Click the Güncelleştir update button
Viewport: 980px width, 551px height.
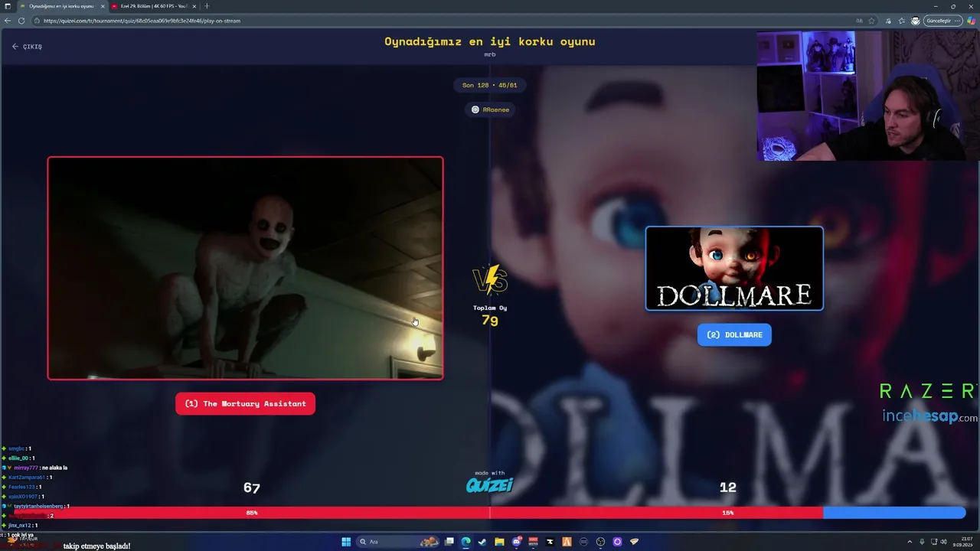[942, 21]
